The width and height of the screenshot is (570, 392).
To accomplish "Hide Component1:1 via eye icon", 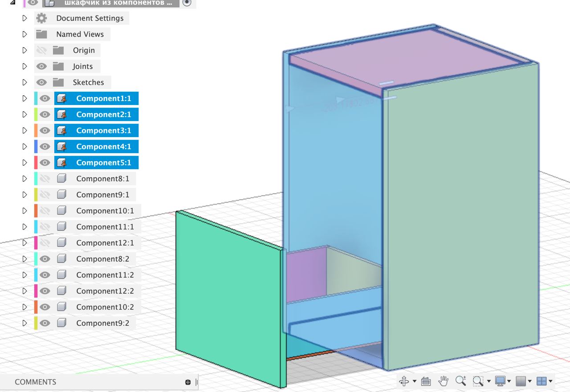I will coord(45,98).
